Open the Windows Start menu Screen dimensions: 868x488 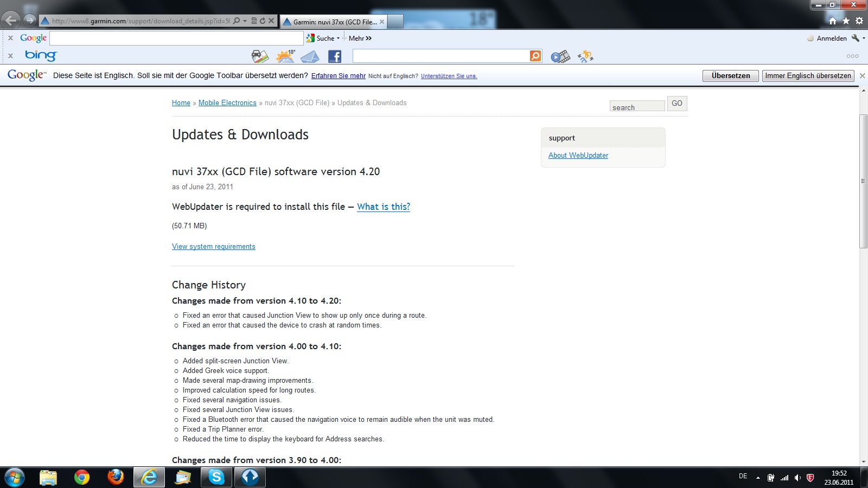point(15,477)
